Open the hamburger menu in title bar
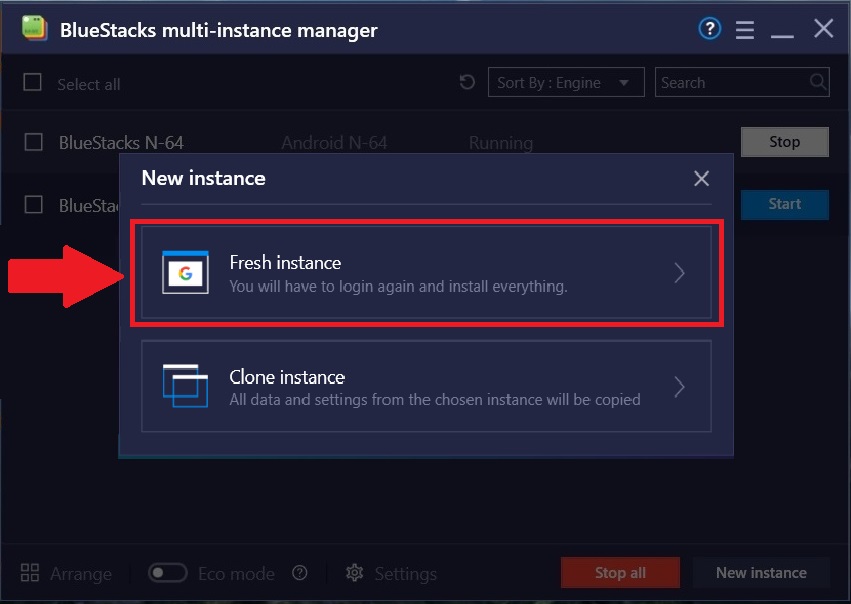The height and width of the screenshot is (604, 851). 745,30
